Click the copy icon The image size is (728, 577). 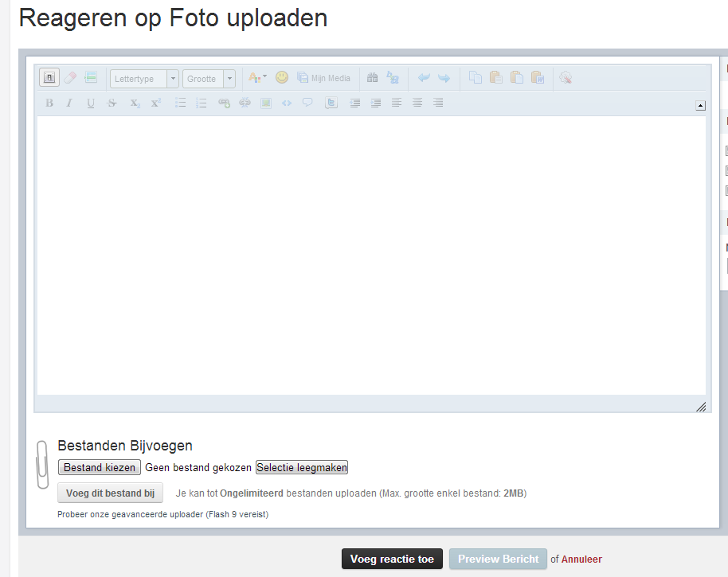(475, 77)
